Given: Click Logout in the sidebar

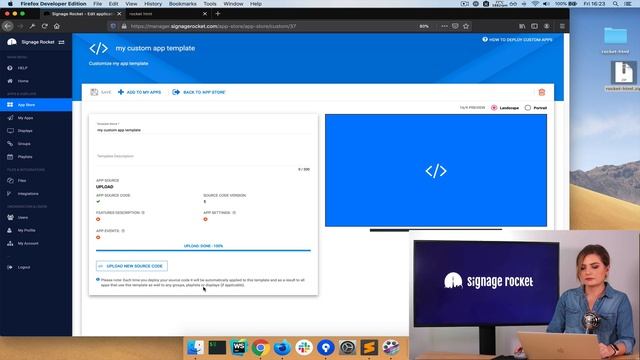Looking at the screenshot, I should point(24,267).
